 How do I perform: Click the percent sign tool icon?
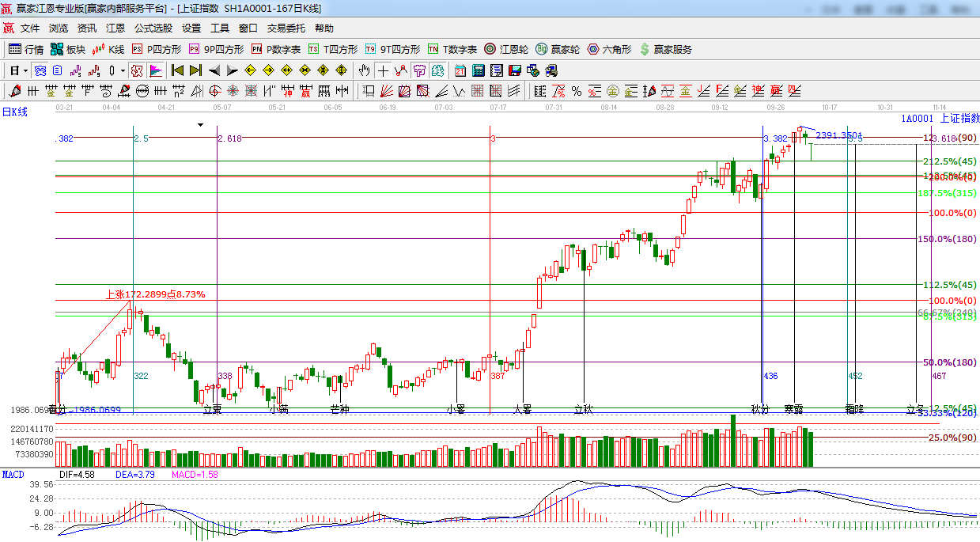tap(577, 91)
